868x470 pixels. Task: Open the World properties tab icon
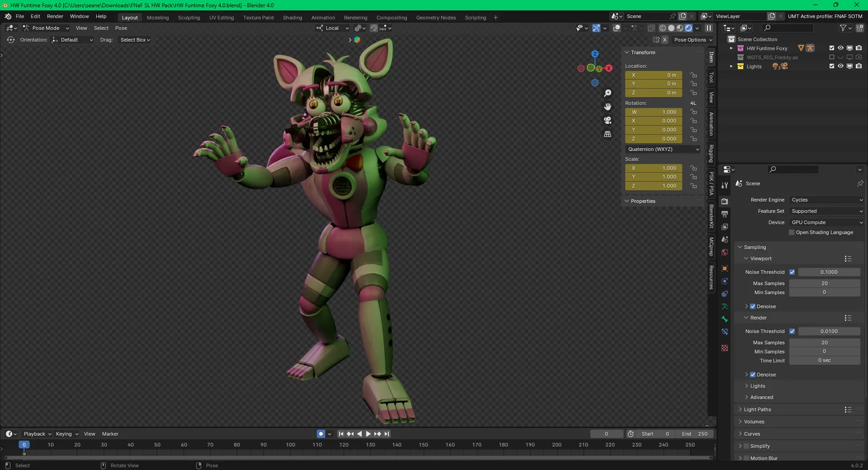pyautogui.click(x=725, y=252)
